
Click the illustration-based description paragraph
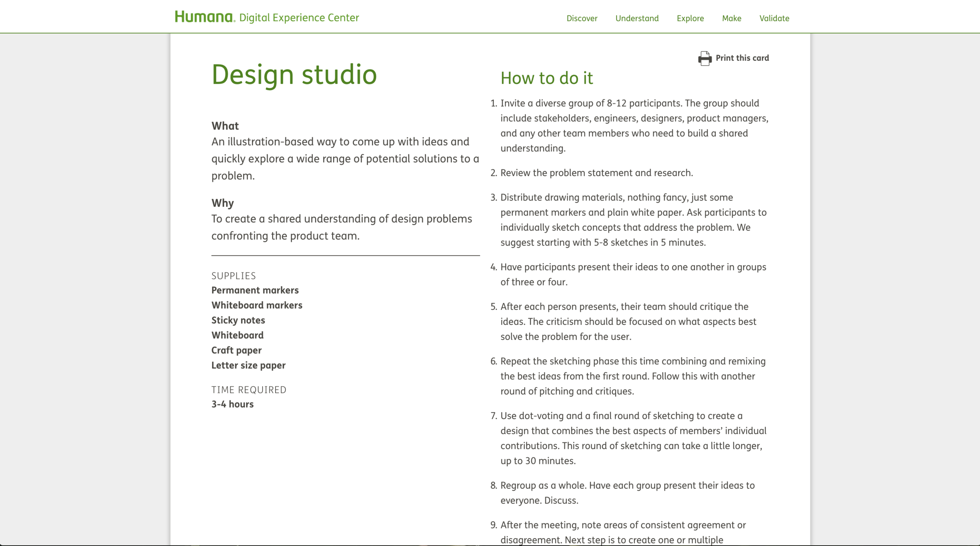tap(345, 159)
